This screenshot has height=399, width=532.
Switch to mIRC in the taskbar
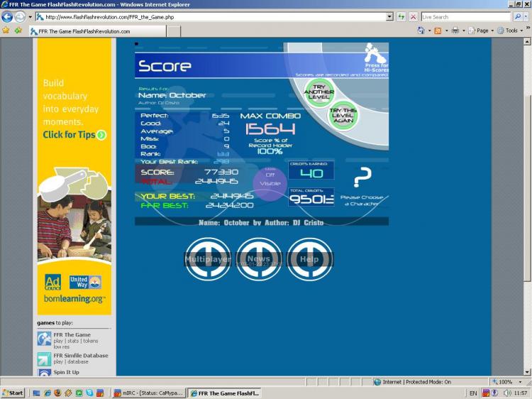click(x=149, y=393)
